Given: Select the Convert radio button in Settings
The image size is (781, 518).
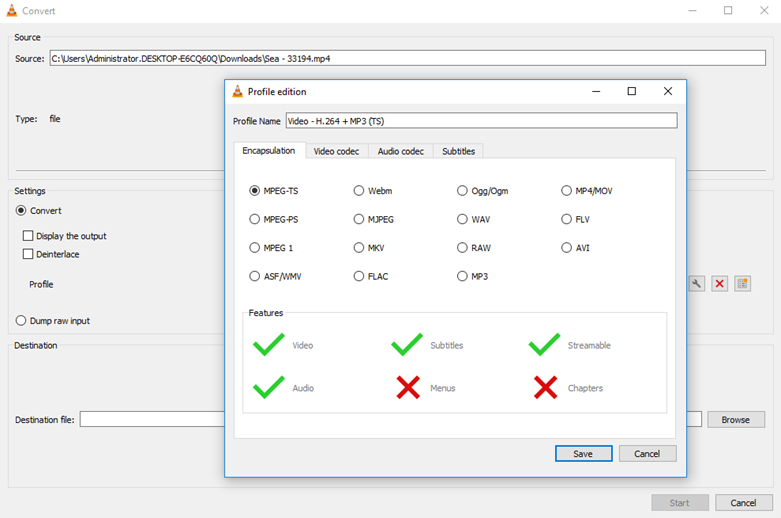Looking at the screenshot, I should coord(21,211).
